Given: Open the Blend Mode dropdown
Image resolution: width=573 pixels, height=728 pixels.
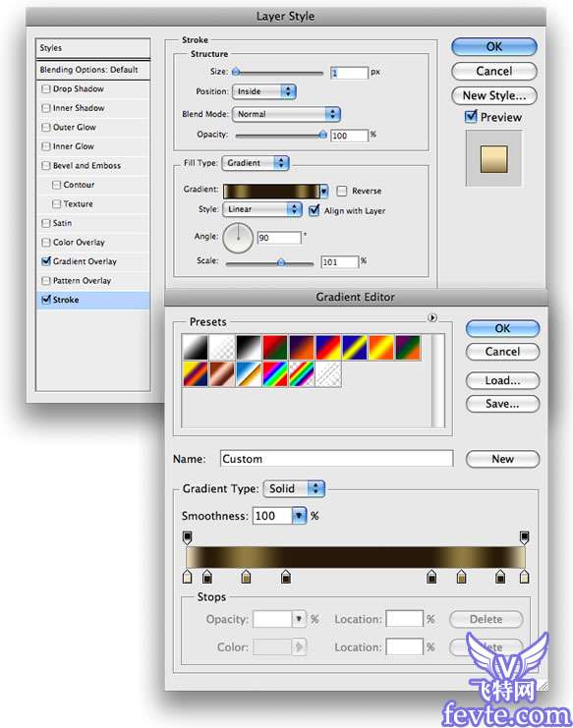Looking at the screenshot, I should click(287, 114).
